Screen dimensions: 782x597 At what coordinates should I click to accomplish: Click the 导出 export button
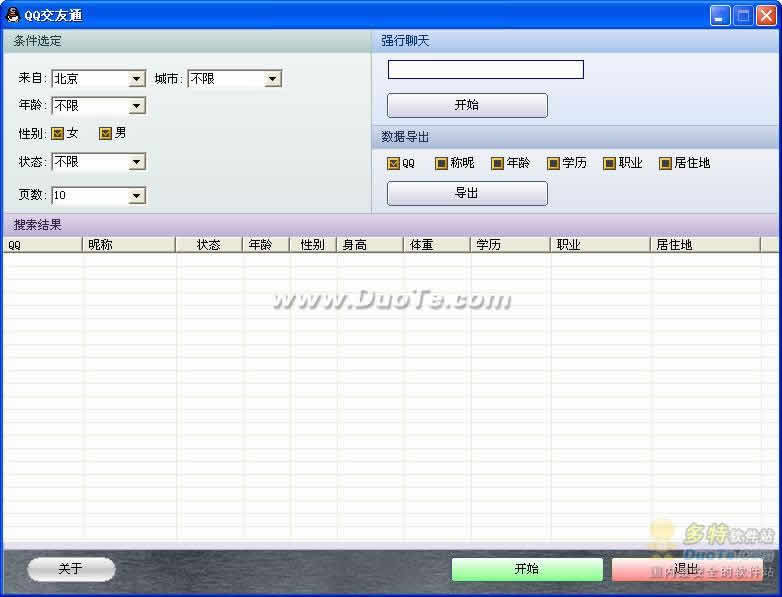point(467,193)
